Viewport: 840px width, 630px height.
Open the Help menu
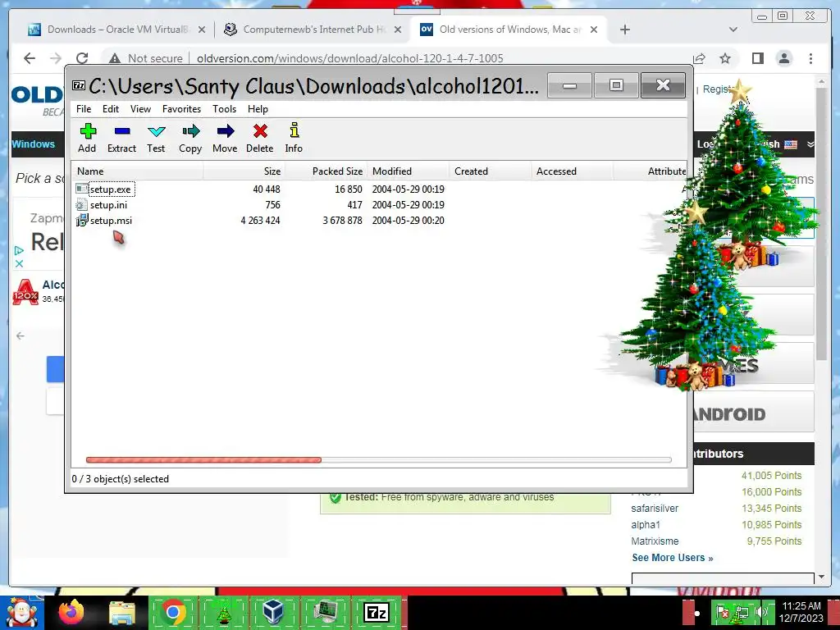coord(258,109)
